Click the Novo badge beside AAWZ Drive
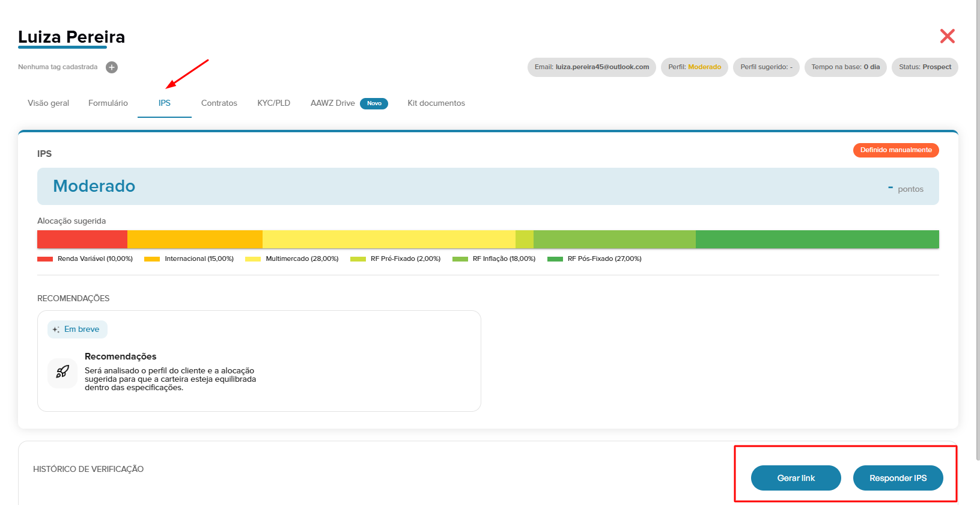 (x=374, y=103)
